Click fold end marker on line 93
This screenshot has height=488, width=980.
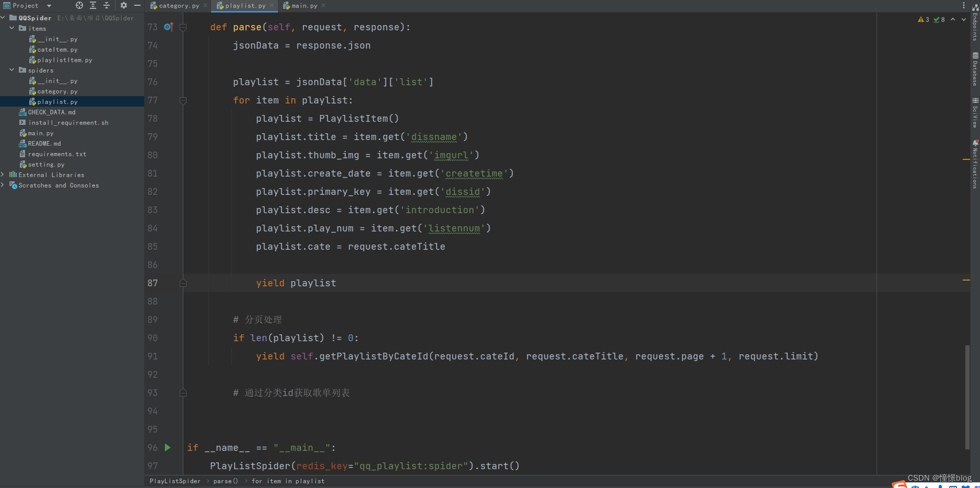point(183,393)
